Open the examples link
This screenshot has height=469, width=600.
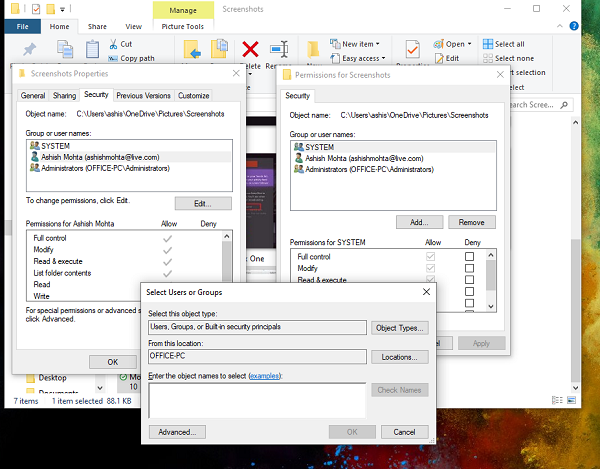pyautogui.click(x=264, y=375)
